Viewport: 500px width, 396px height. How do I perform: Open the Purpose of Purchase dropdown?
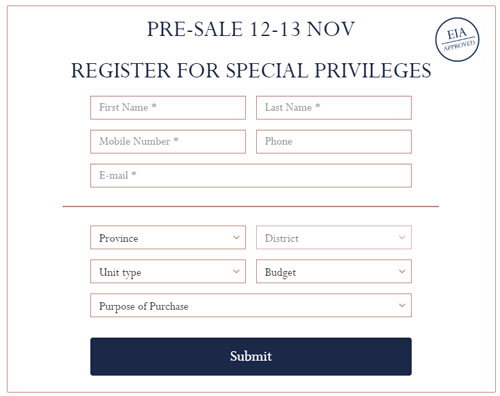pyautogui.click(x=251, y=305)
